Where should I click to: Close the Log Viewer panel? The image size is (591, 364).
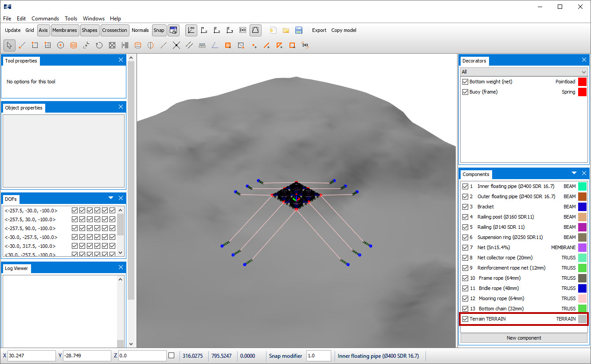tap(121, 267)
